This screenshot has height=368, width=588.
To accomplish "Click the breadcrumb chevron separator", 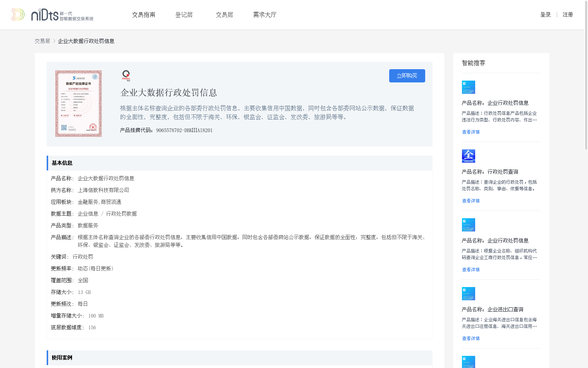I will (x=54, y=41).
